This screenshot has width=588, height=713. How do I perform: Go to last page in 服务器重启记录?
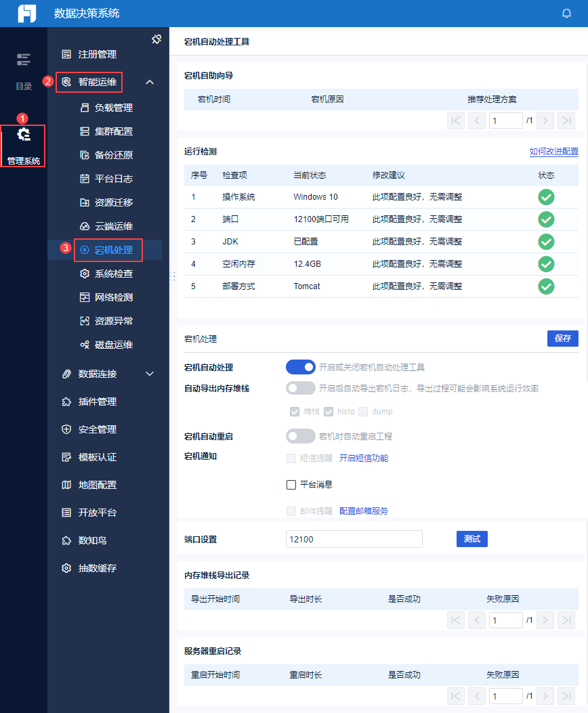[566, 696]
